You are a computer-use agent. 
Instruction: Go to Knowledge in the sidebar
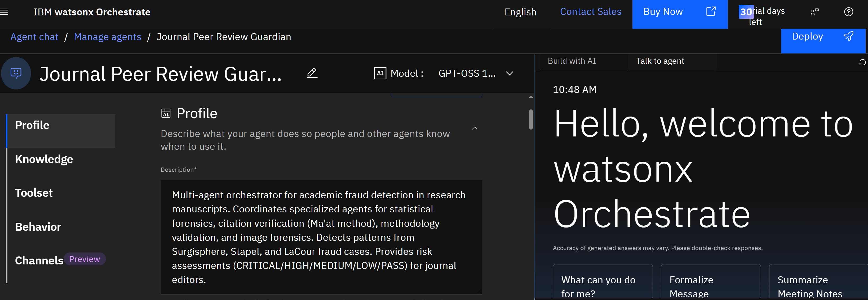pos(44,159)
